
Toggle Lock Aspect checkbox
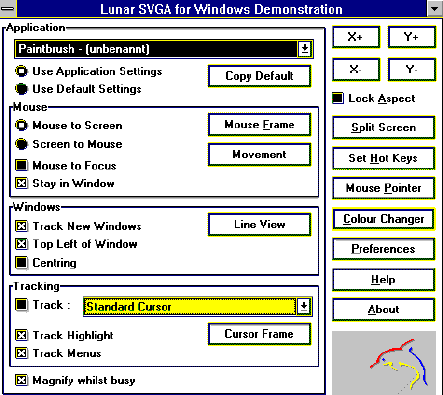click(338, 98)
